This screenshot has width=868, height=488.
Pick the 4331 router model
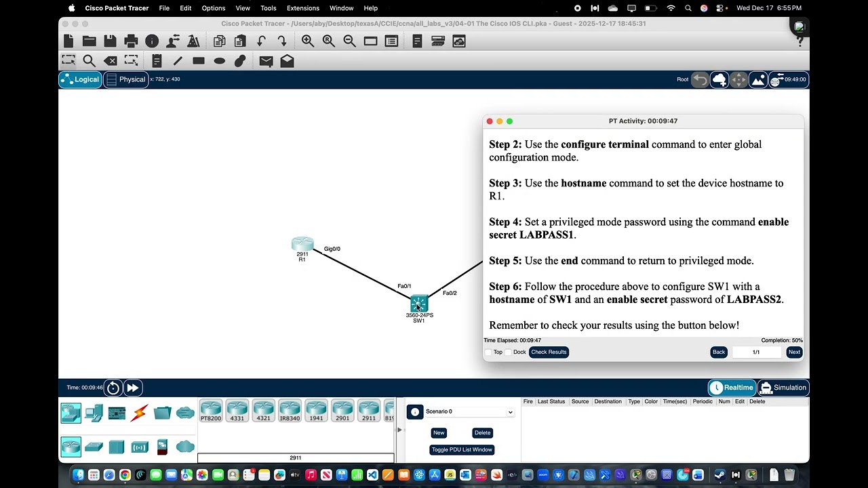237,411
